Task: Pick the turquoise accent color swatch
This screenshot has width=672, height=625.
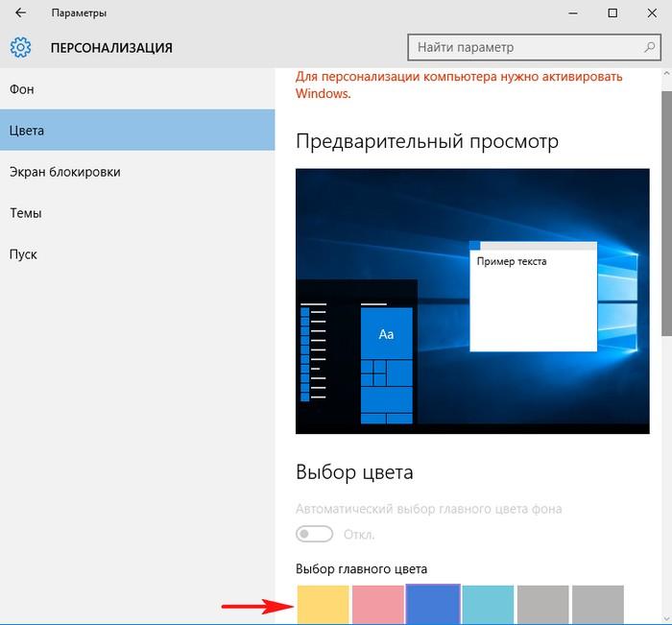Action: (488, 605)
